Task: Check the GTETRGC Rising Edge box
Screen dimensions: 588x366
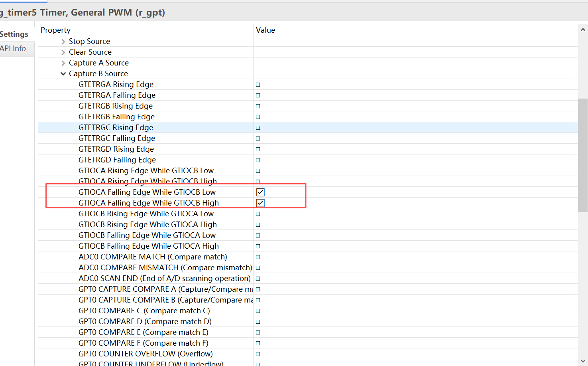Action: 258,128
